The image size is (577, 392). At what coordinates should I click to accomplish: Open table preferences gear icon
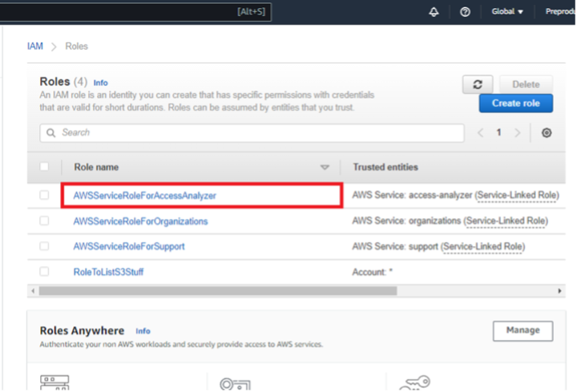[x=547, y=132]
